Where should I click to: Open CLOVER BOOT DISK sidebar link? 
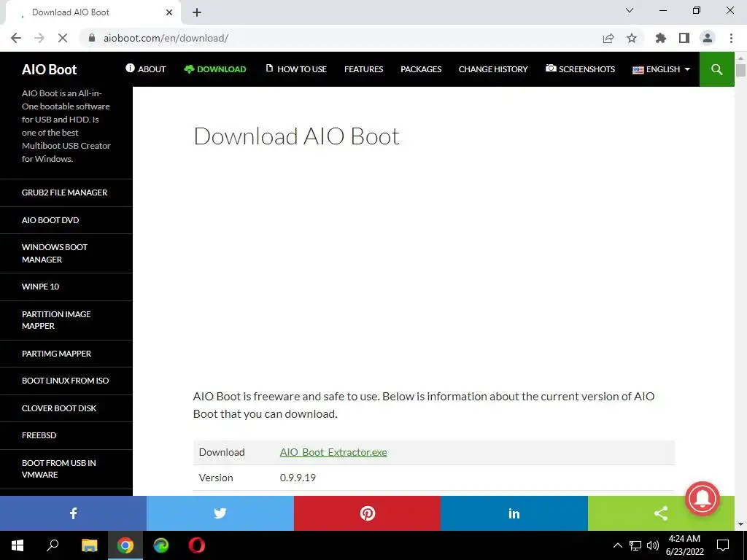pyautogui.click(x=59, y=408)
